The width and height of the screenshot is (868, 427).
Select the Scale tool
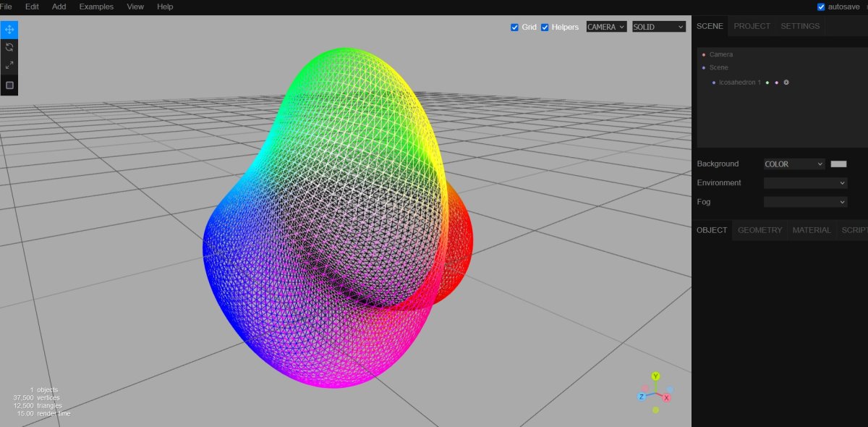[x=9, y=65]
